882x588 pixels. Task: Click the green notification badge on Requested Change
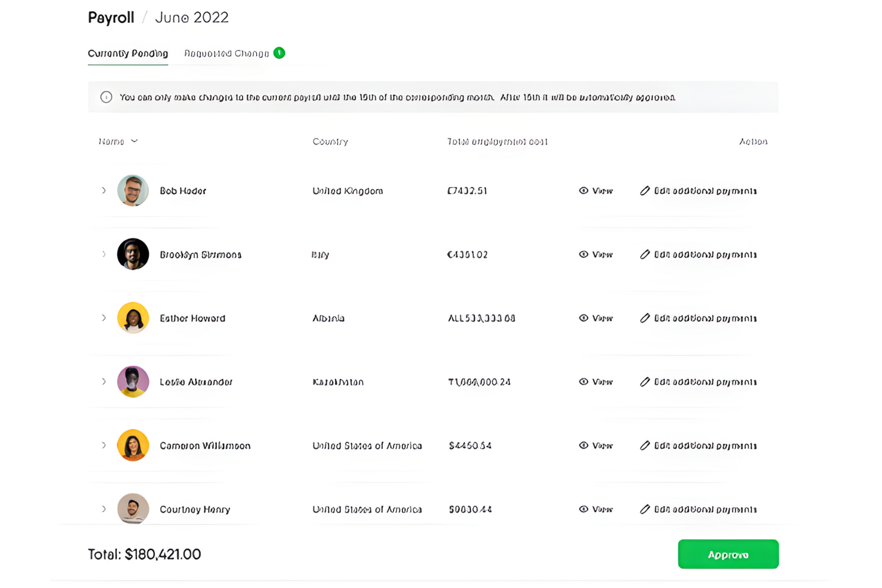279,53
